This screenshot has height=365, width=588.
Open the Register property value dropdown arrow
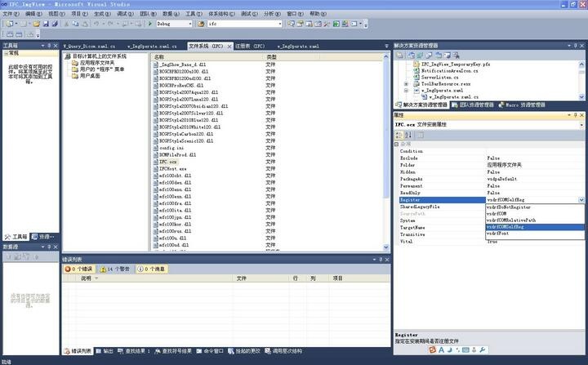[581, 200]
